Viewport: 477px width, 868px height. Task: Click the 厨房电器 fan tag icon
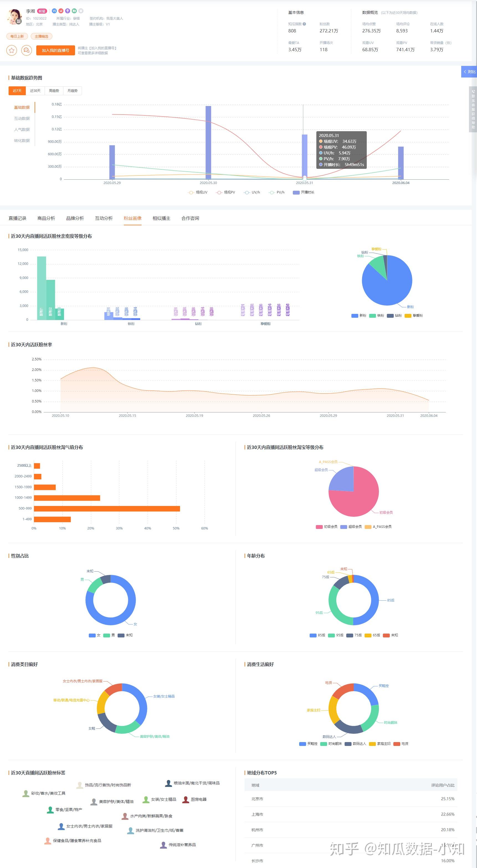(186, 800)
